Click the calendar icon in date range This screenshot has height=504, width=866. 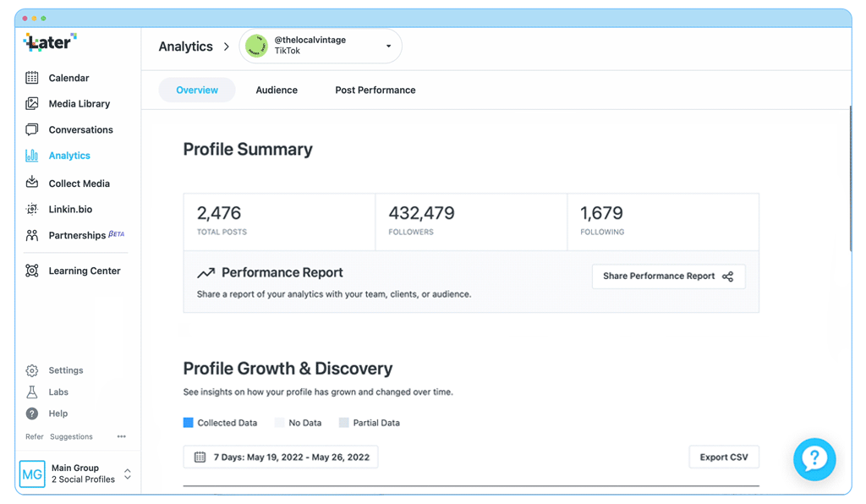(200, 457)
